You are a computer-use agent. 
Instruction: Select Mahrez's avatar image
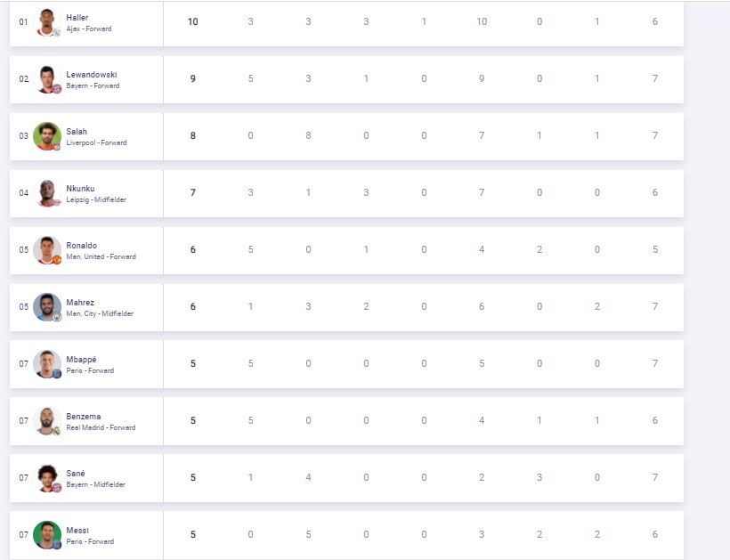[x=47, y=307]
